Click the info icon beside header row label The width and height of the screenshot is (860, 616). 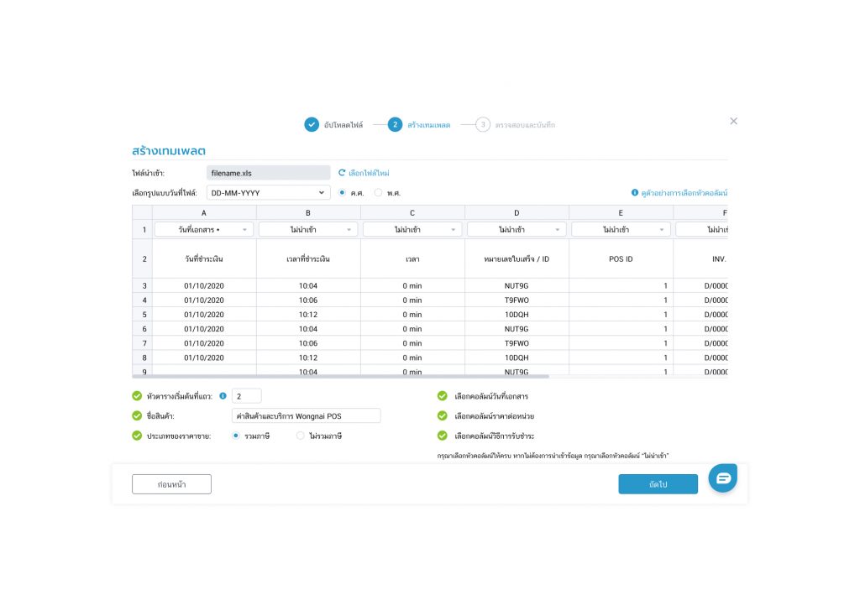[x=223, y=396]
